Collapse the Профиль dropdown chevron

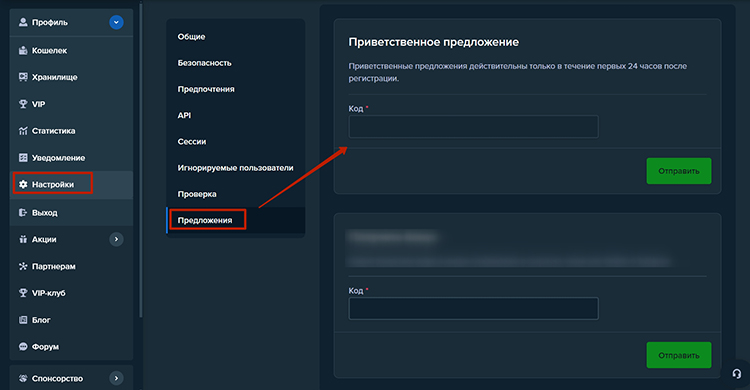click(x=116, y=22)
